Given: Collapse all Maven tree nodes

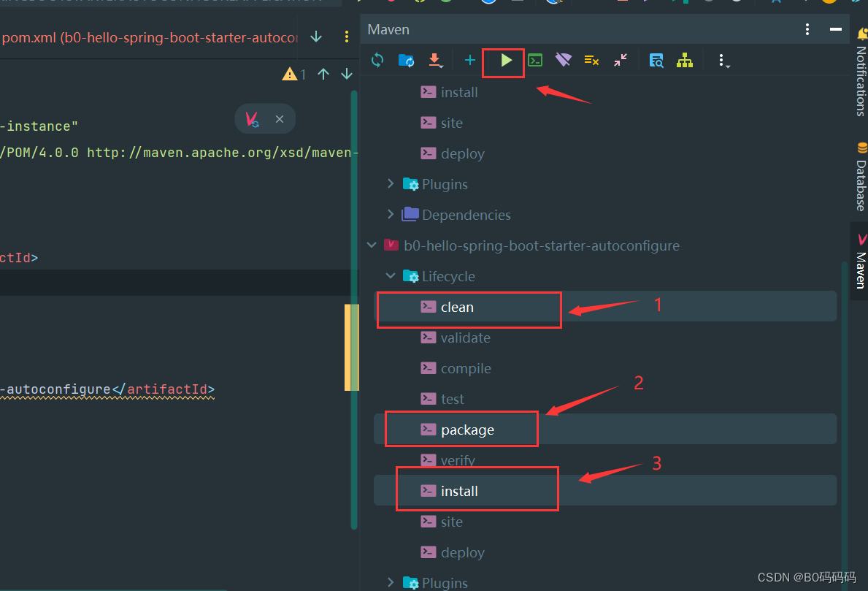Looking at the screenshot, I should (621, 60).
